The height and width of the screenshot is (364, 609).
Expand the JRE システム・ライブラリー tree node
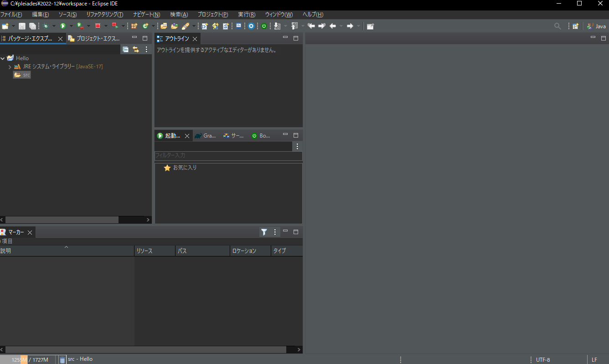tap(10, 66)
